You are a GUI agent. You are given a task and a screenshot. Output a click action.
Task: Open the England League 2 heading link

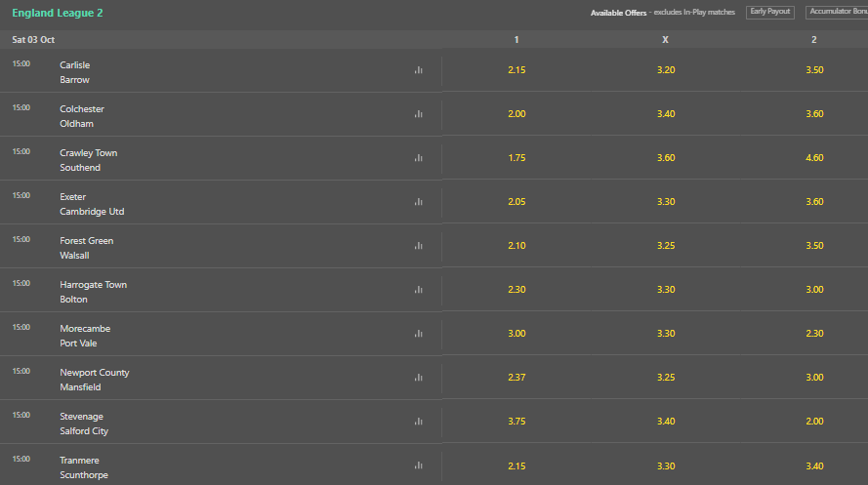click(x=58, y=13)
